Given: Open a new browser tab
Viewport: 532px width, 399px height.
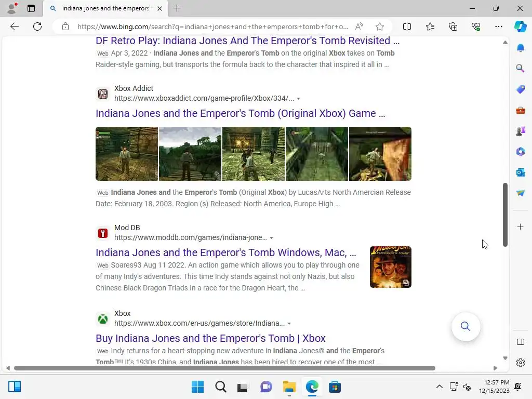Looking at the screenshot, I should 177,8.
